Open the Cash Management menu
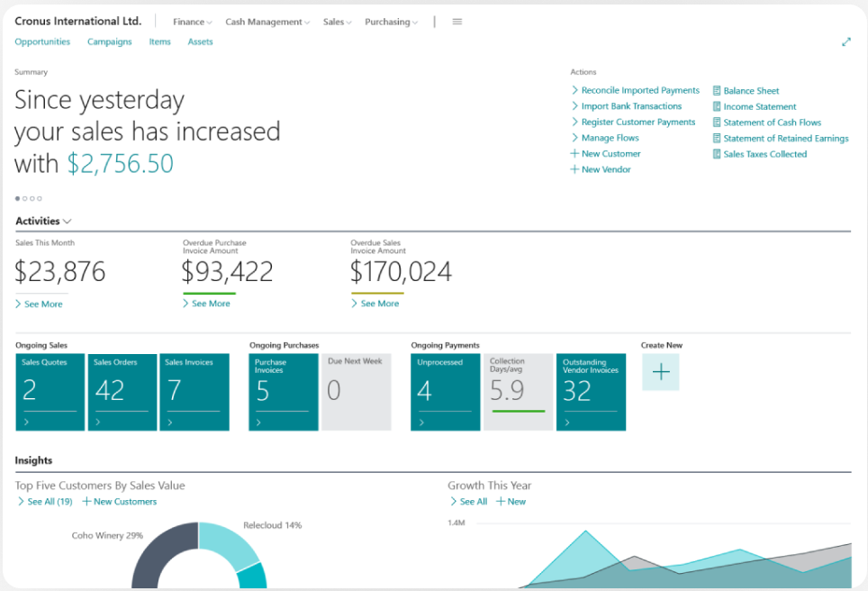Viewport: 868px width, 591px height. point(267,22)
